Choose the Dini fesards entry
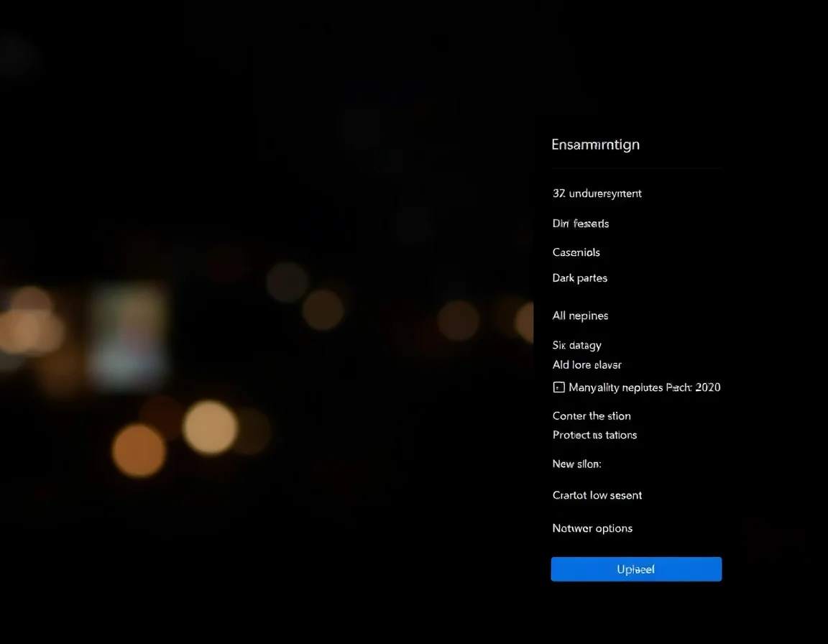 [580, 224]
